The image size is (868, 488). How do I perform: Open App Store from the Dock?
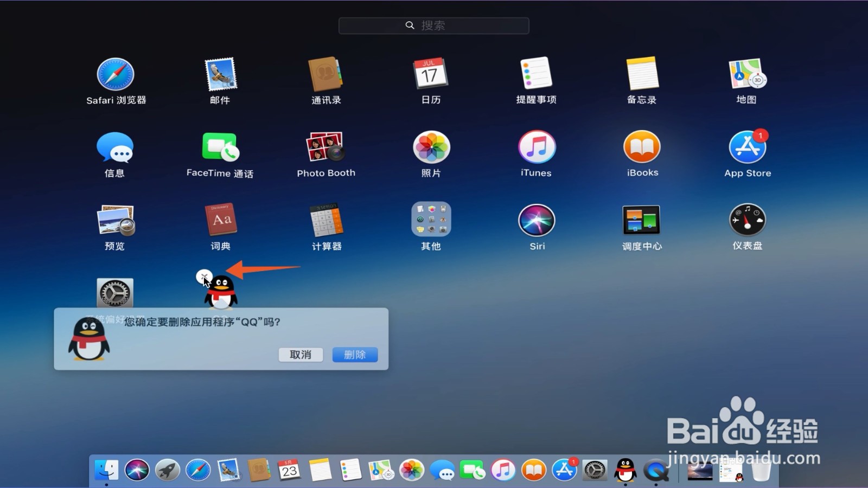[x=564, y=470]
